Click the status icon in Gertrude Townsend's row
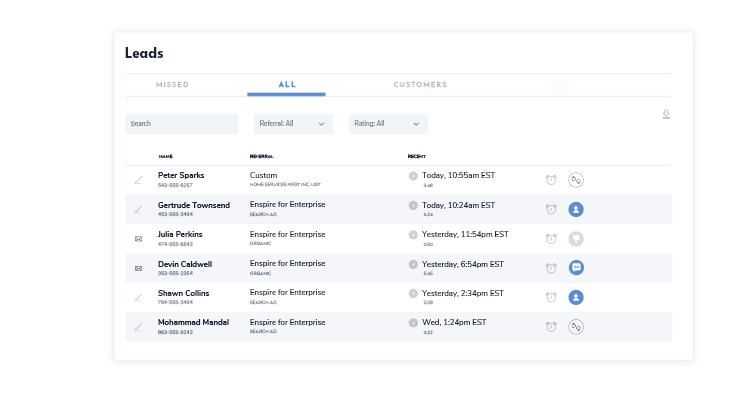 point(576,210)
